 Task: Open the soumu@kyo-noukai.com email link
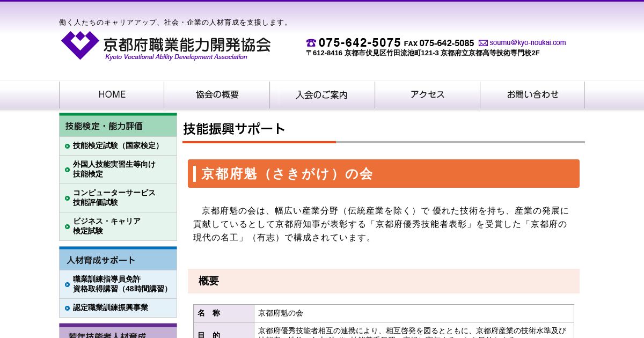pyautogui.click(x=528, y=42)
